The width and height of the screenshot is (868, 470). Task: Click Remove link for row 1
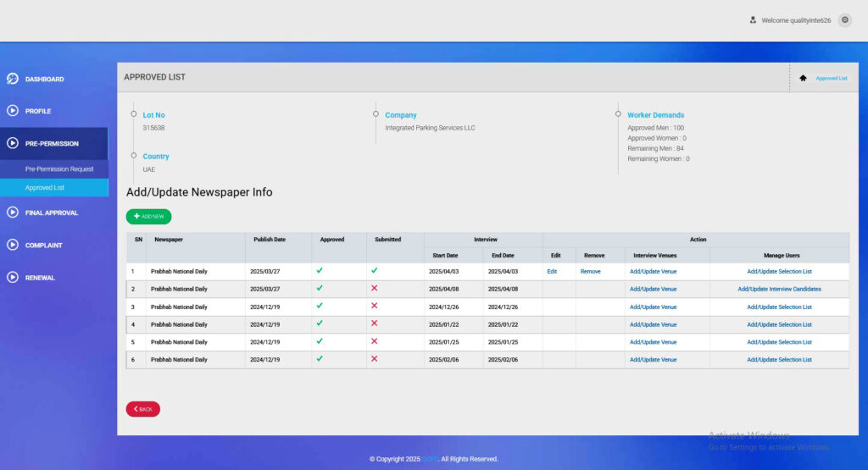pyautogui.click(x=590, y=272)
